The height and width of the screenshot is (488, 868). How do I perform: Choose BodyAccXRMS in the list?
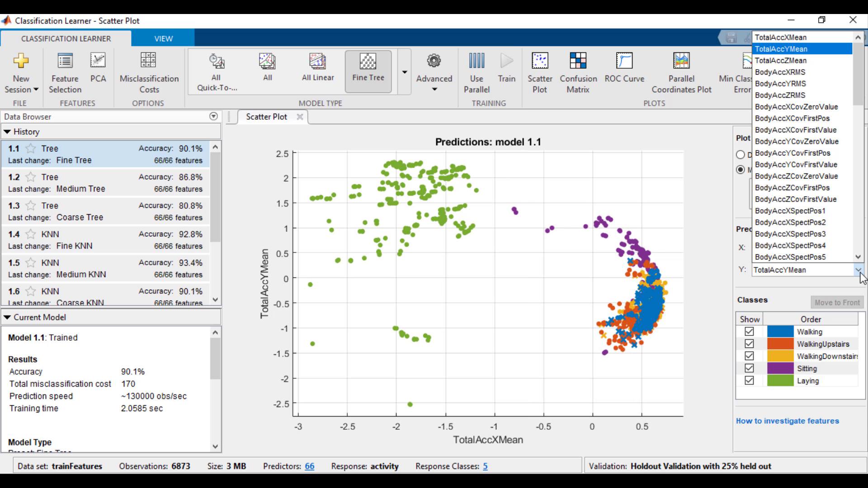(802, 72)
